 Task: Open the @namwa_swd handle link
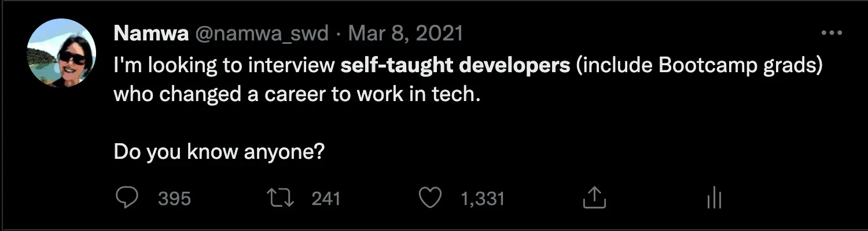263,34
